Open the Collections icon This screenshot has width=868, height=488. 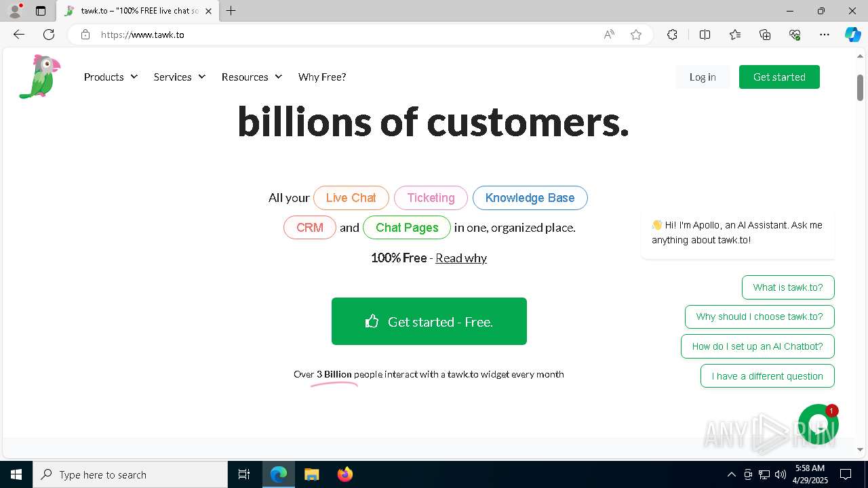(765, 35)
